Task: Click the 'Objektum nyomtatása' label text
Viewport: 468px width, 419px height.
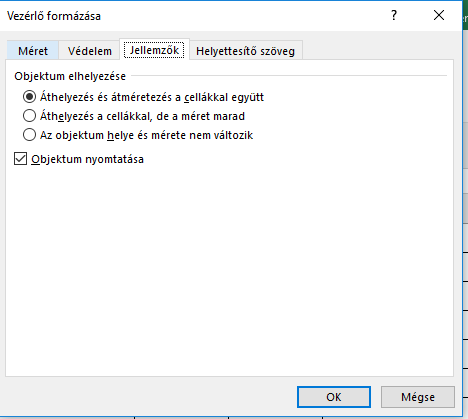Action: pos(88,159)
